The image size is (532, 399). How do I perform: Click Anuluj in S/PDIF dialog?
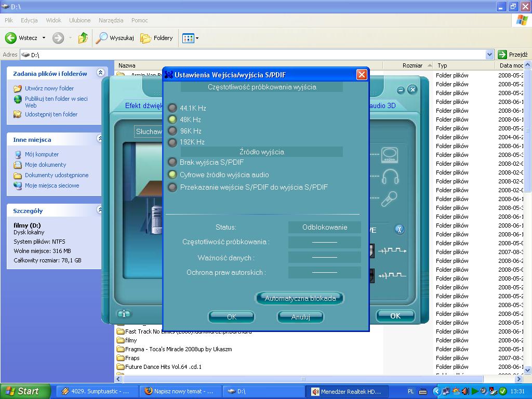click(301, 317)
